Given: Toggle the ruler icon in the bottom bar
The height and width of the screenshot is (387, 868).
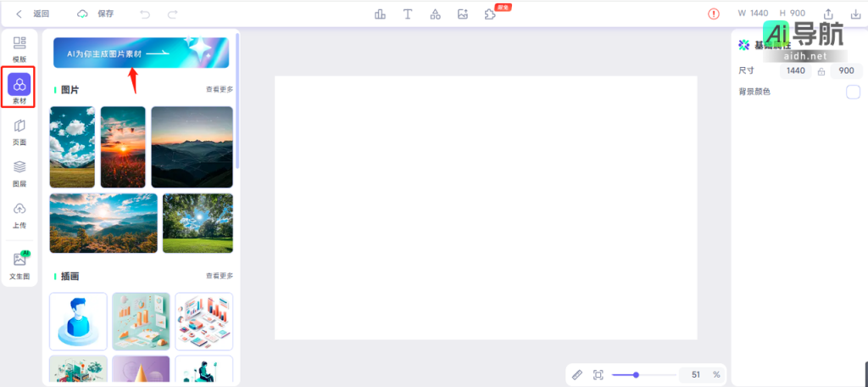Looking at the screenshot, I should (x=577, y=374).
